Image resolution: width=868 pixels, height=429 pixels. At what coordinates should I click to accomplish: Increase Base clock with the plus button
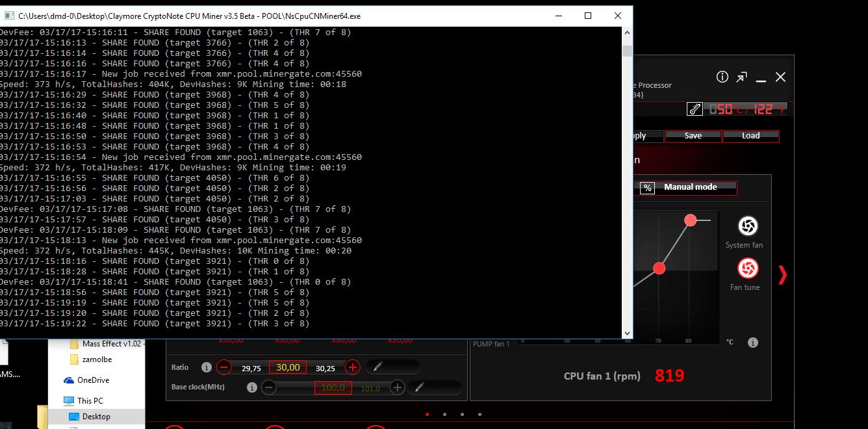tap(398, 387)
